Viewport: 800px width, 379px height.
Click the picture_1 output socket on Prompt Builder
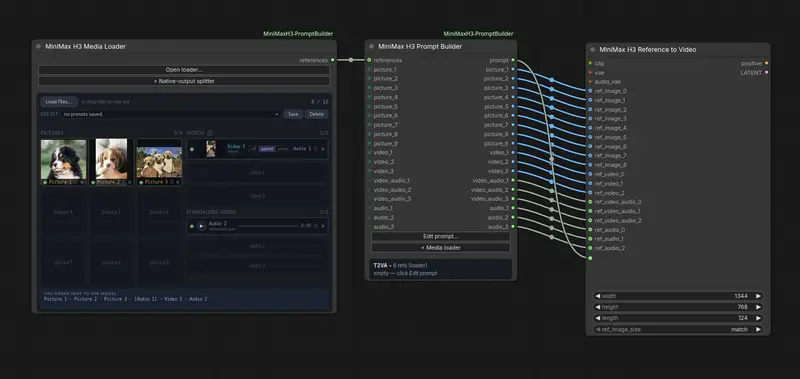pos(513,69)
